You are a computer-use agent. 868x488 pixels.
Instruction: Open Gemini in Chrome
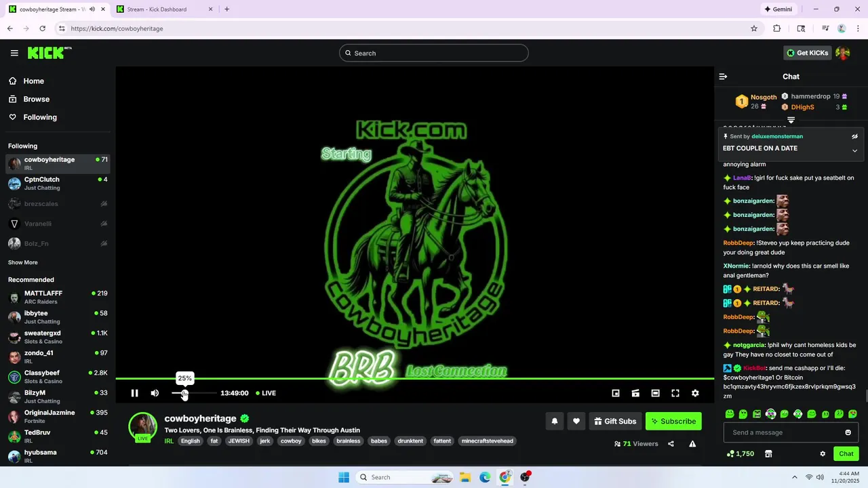[x=778, y=9]
